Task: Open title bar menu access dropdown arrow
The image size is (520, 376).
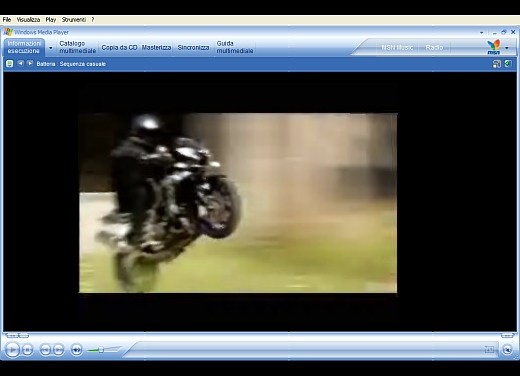Action: 482,33
